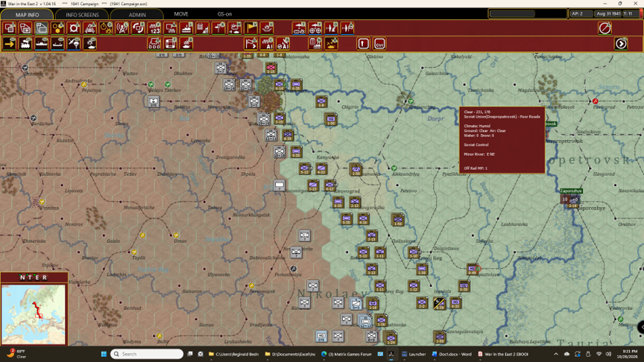644x362 pixels.
Task: Open the Doc1.docx Word taskbar button
Action: click(452, 354)
